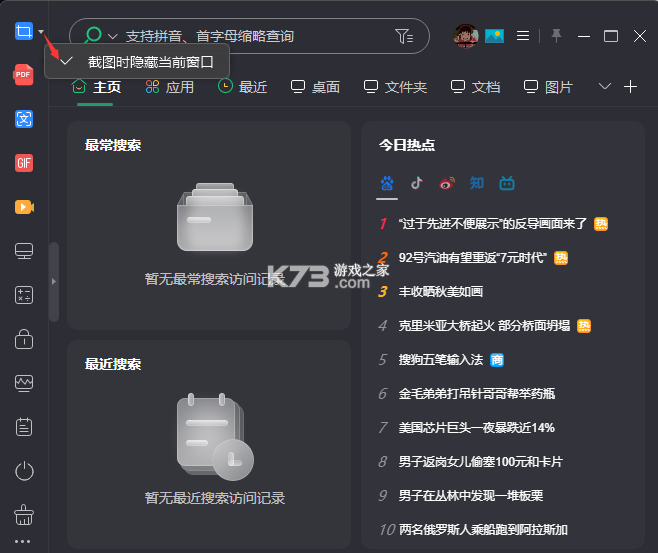Select the Baidu hot topics source
The height and width of the screenshot is (553, 658).
pyautogui.click(x=387, y=183)
